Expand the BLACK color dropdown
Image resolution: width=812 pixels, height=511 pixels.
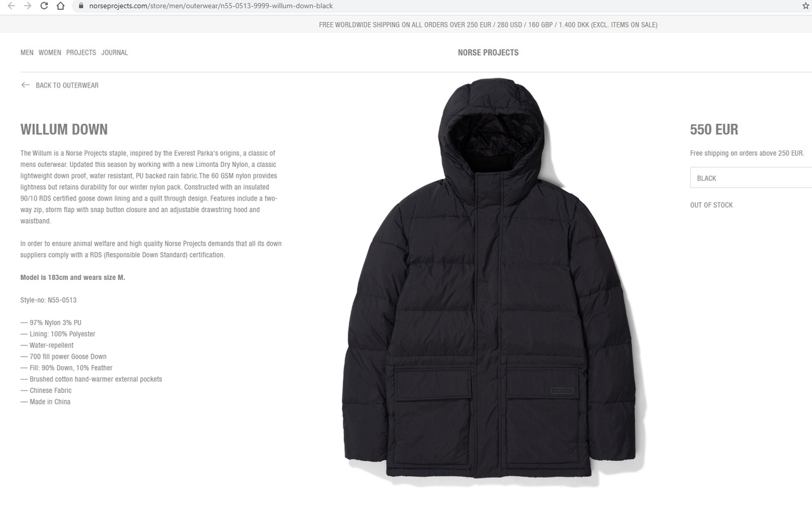(x=751, y=178)
